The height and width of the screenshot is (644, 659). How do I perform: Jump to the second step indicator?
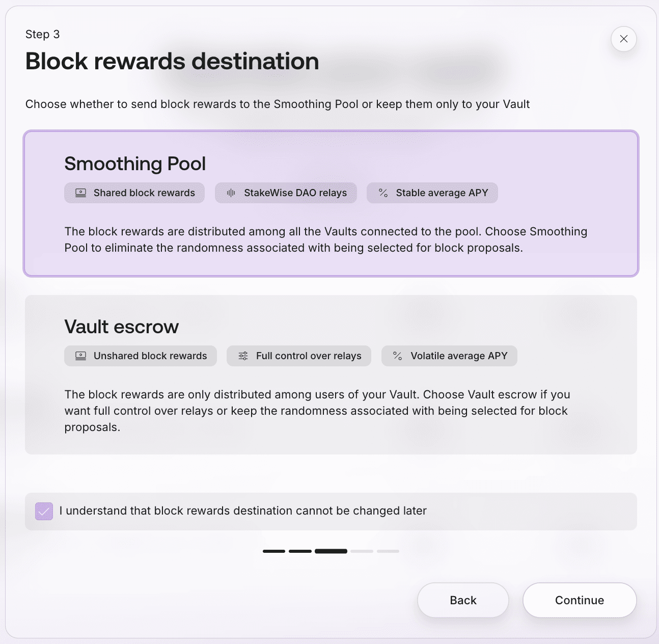point(300,551)
